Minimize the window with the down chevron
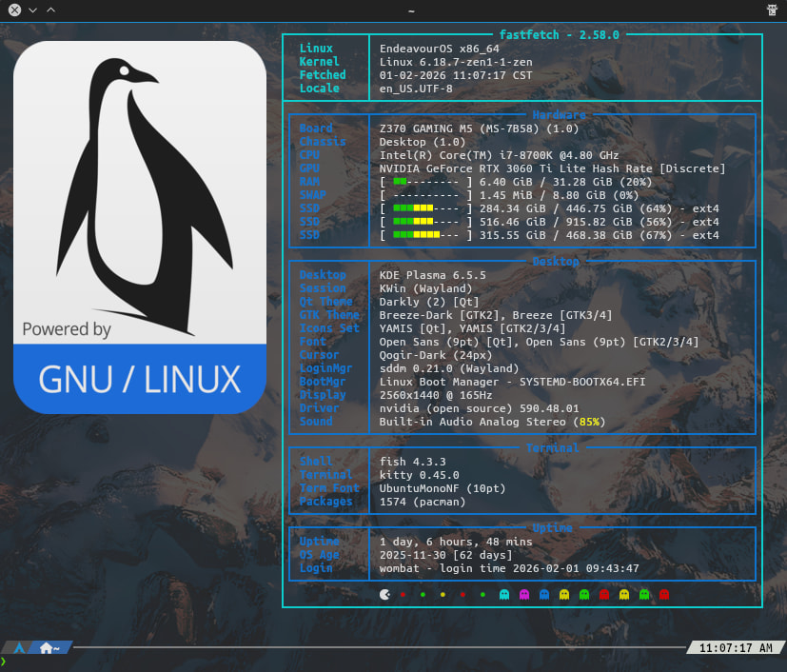Viewport: 787px width, 672px height. (33, 10)
